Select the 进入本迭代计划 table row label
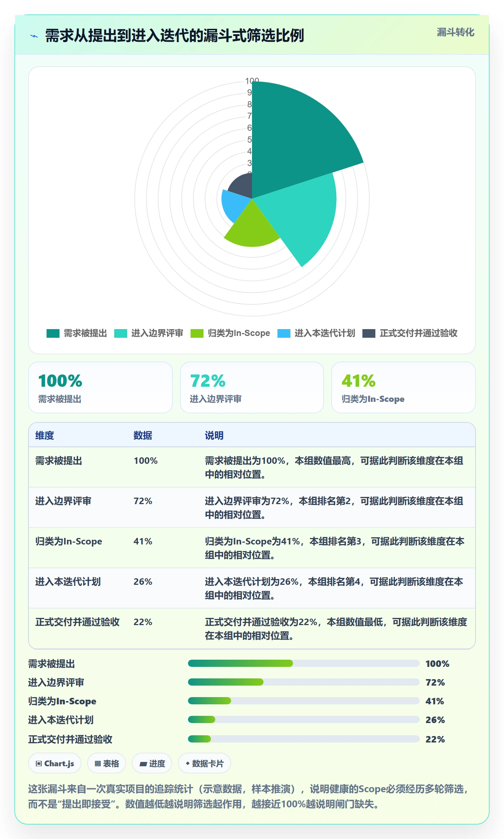The height and width of the screenshot is (839, 504). (x=68, y=582)
